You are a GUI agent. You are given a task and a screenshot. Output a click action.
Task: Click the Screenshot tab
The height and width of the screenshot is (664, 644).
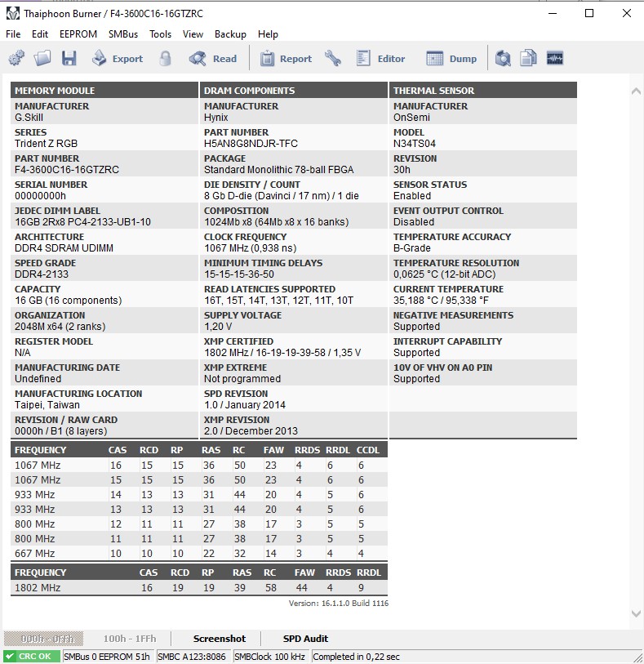[x=220, y=639]
